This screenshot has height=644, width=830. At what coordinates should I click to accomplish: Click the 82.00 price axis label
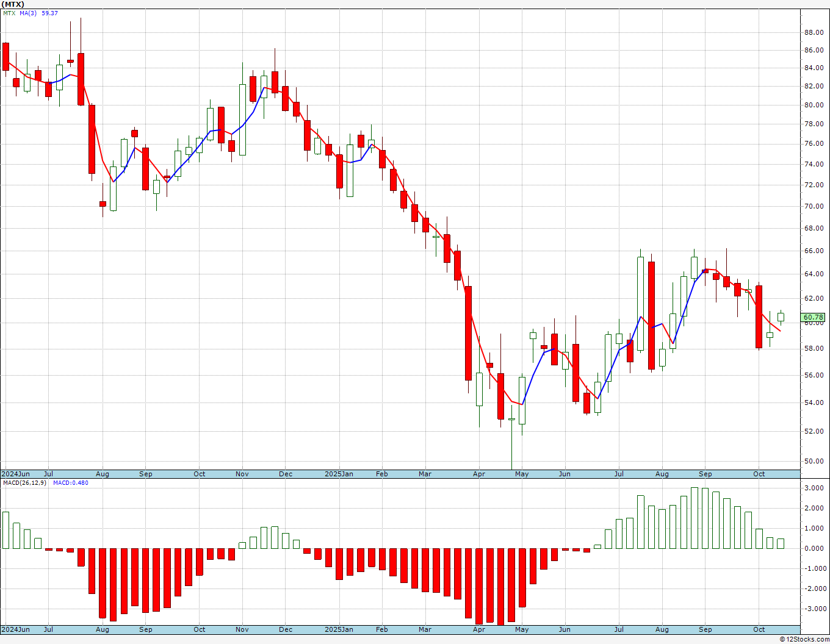pyautogui.click(x=814, y=86)
